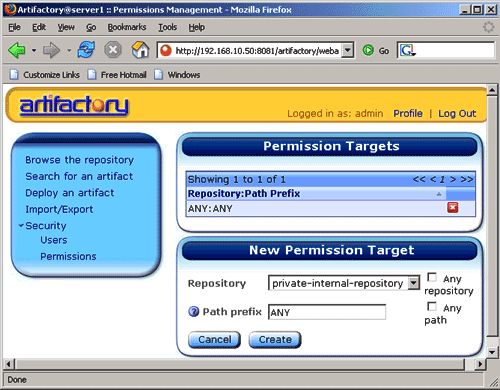Screen dimensions: 500x390
Task: Click the vertical scrollbar down arrow
Action: pos(492,352)
